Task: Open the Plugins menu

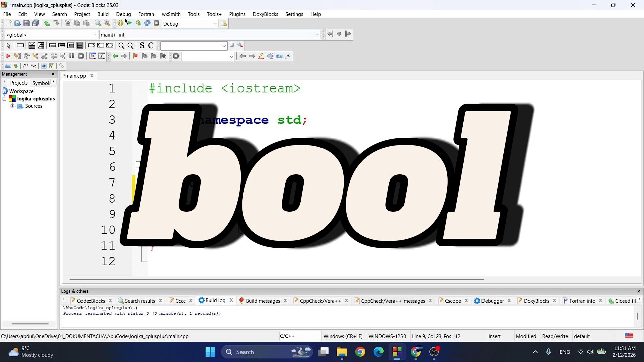Action: coord(237,14)
